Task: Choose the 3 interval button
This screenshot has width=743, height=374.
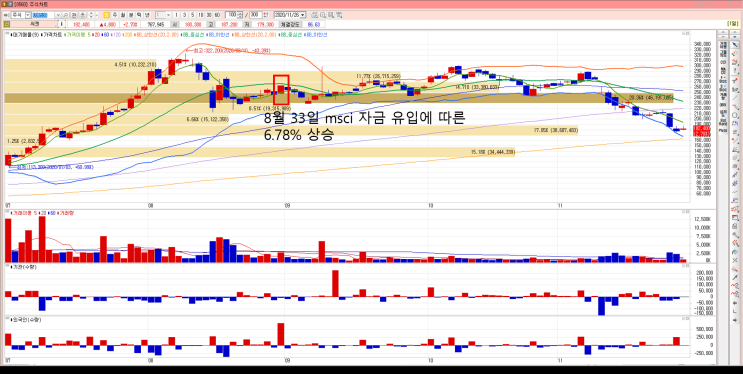Action: tap(184, 15)
